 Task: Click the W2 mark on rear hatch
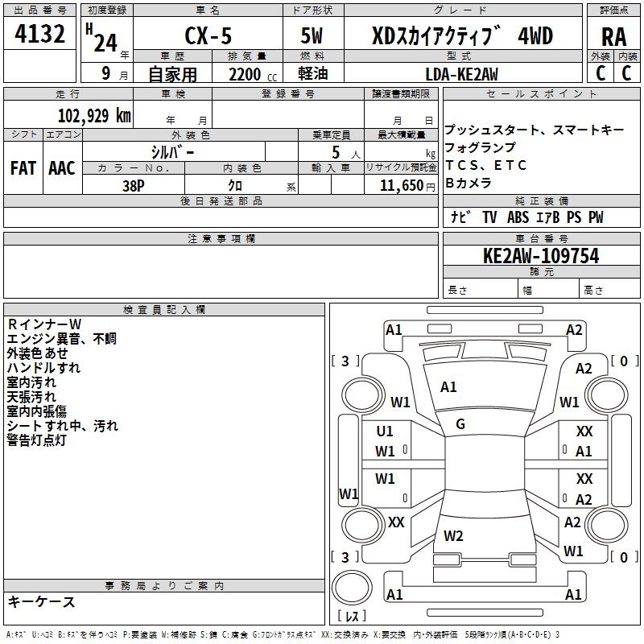pos(453,536)
